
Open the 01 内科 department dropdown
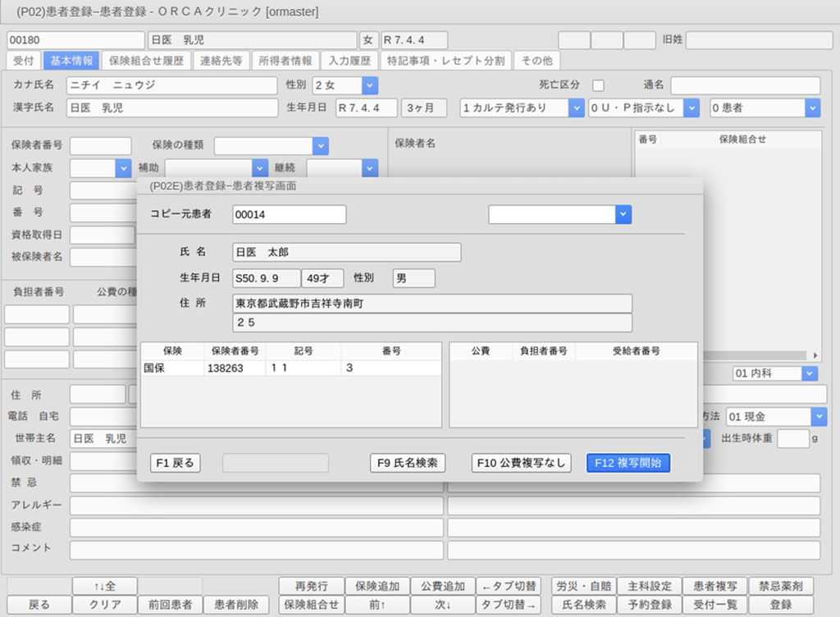810,373
